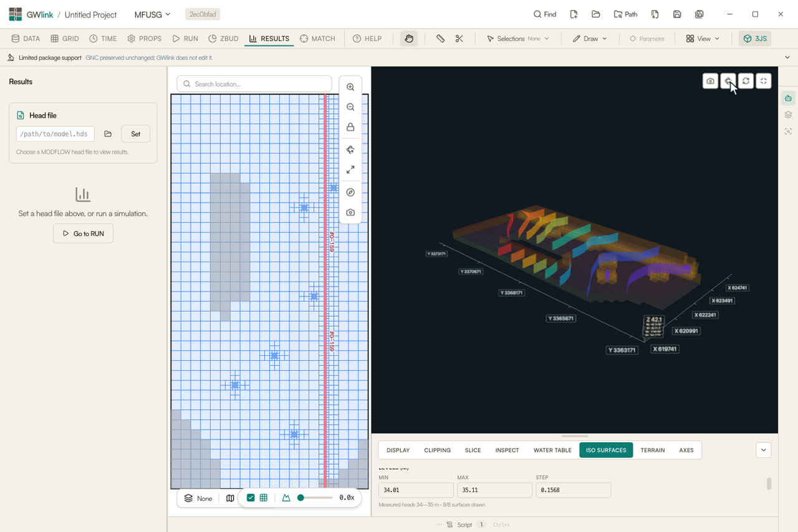Toggle the map lock icon
Image resolution: width=798 pixels, height=532 pixels.
(x=350, y=127)
